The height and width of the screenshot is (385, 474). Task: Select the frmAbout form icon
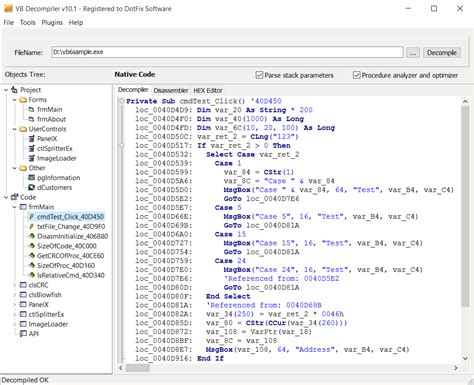pos(32,119)
